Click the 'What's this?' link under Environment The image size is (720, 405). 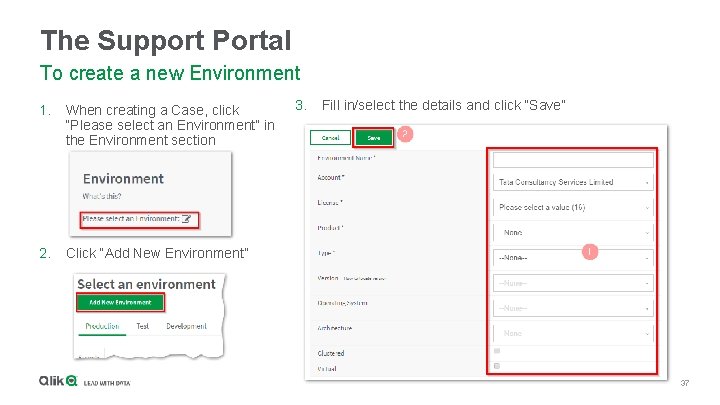point(102,196)
